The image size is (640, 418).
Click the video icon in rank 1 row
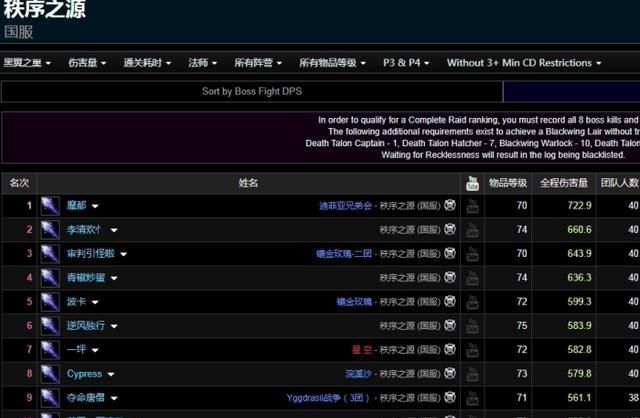[472, 206]
